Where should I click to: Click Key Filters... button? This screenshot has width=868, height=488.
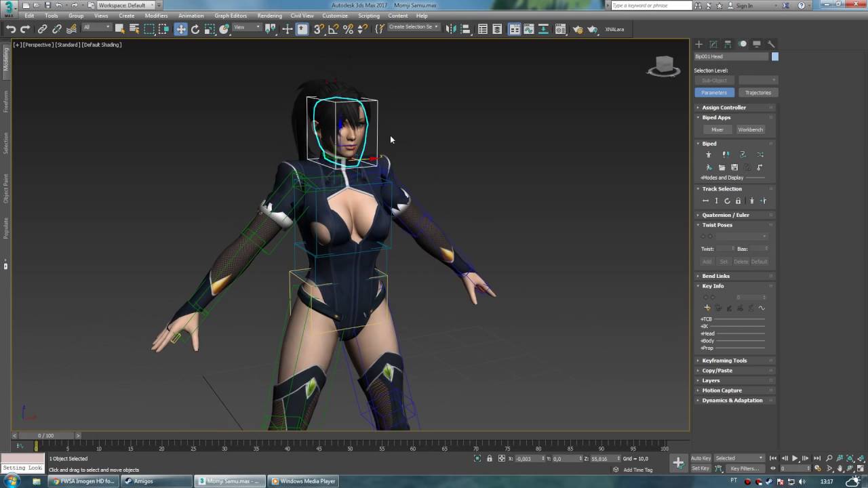(x=744, y=468)
